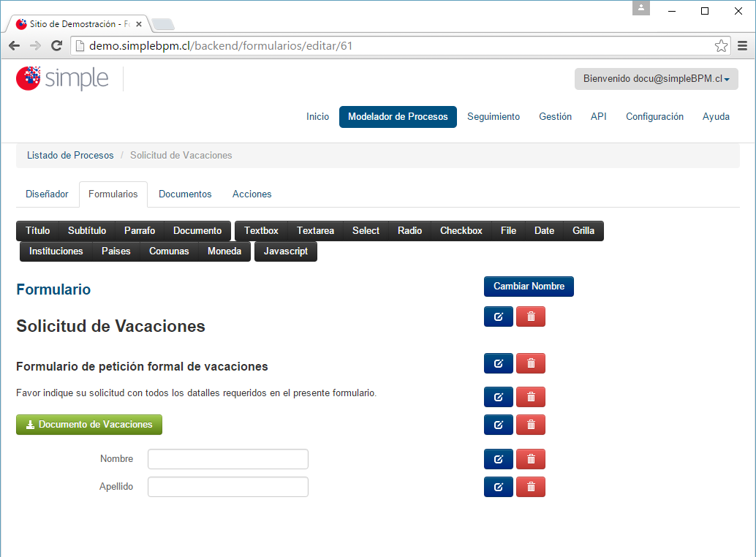Add a Subtítulo element
This screenshot has height=557, width=756.
(87, 231)
